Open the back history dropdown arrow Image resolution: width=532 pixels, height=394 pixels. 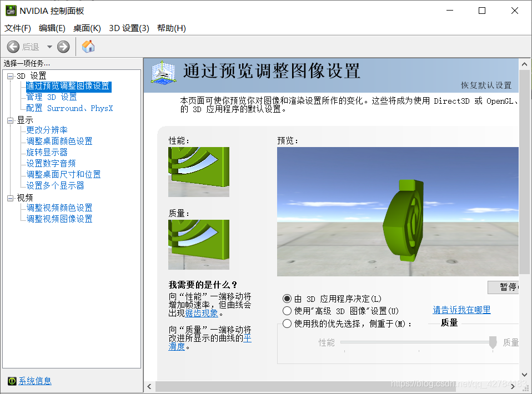(x=49, y=47)
